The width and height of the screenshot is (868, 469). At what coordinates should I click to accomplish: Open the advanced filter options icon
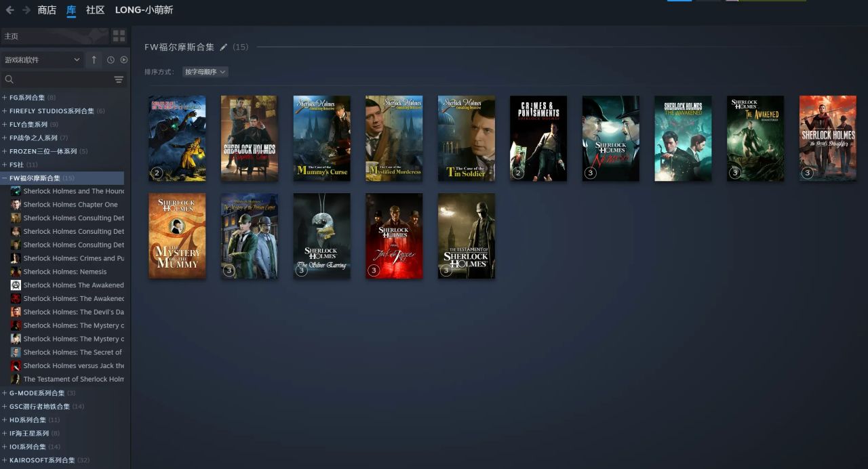[119, 80]
